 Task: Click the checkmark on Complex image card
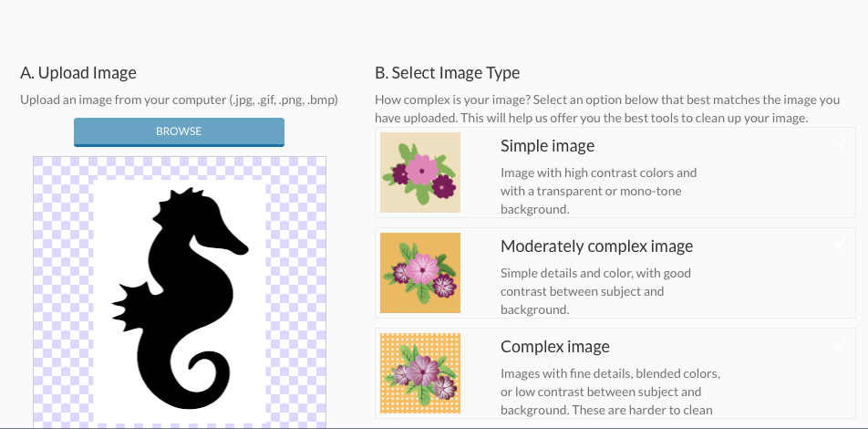(841, 343)
